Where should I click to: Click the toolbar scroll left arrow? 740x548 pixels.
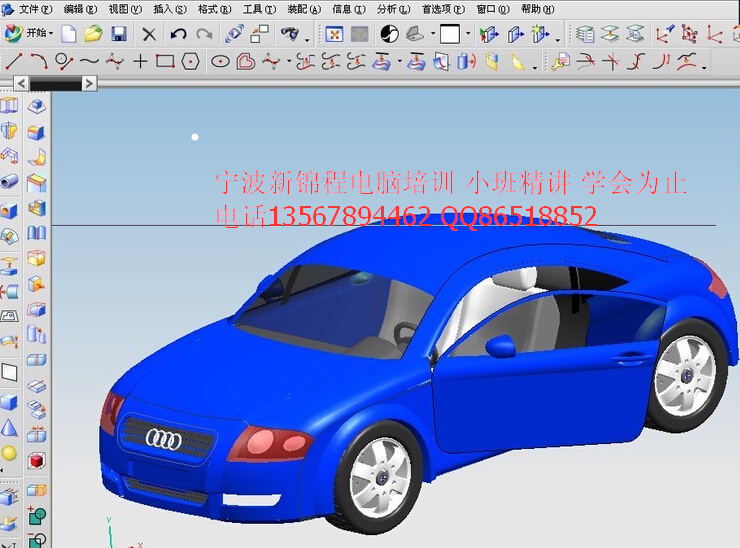[21, 84]
